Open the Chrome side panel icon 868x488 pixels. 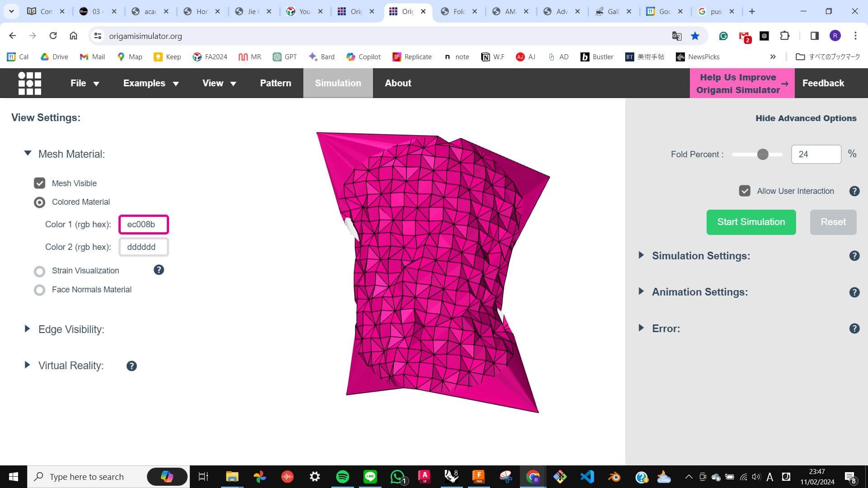[x=814, y=36]
